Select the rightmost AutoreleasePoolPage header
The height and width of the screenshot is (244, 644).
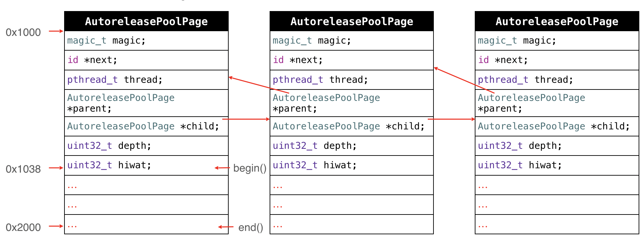557,21
